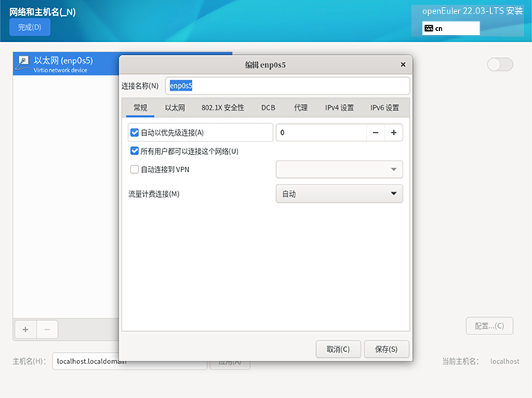Toggle 自动以优先级连接 checkbox
This screenshot has height=398, width=532.
[x=134, y=133]
